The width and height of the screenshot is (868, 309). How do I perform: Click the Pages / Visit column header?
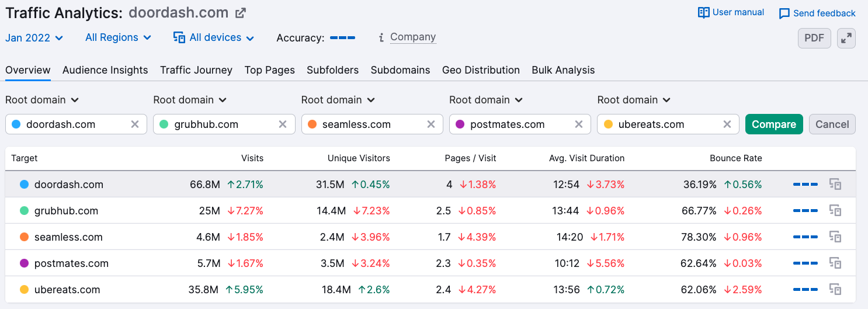[470, 158]
